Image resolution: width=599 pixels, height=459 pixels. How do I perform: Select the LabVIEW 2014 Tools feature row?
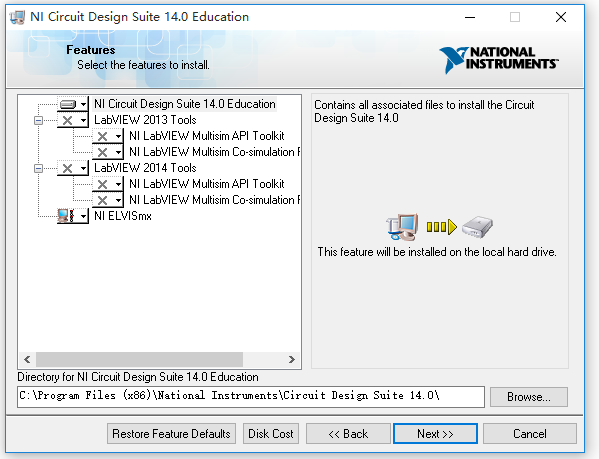[x=145, y=168]
